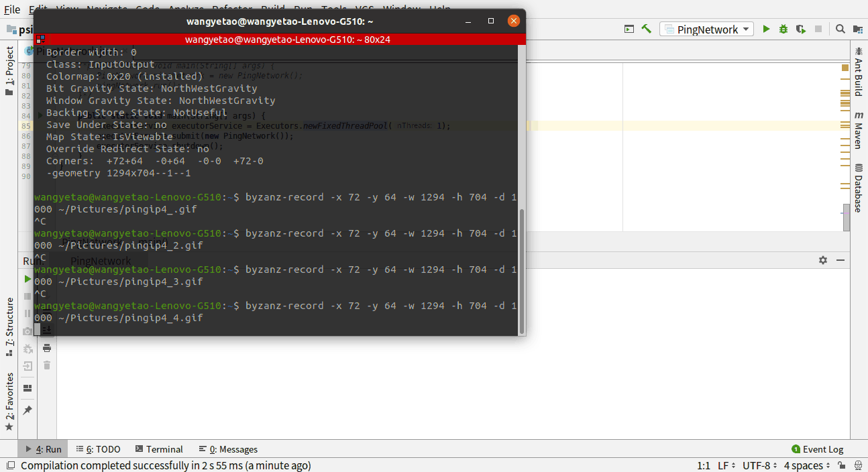Image resolution: width=868 pixels, height=472 pixels.
Task: Build the project with the hammer icon
Action: click(647, 29)
